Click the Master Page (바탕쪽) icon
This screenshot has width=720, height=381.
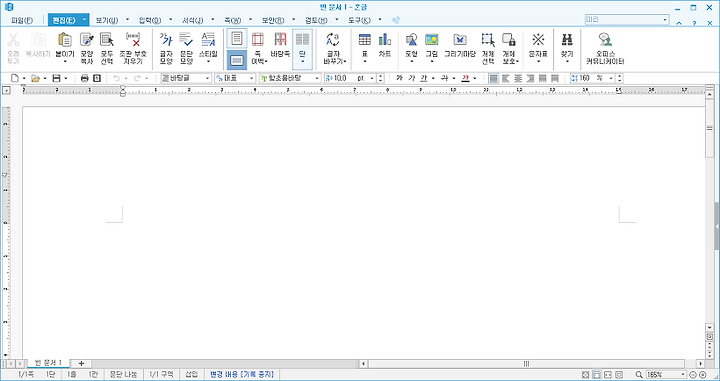click(x=280, y=39)
